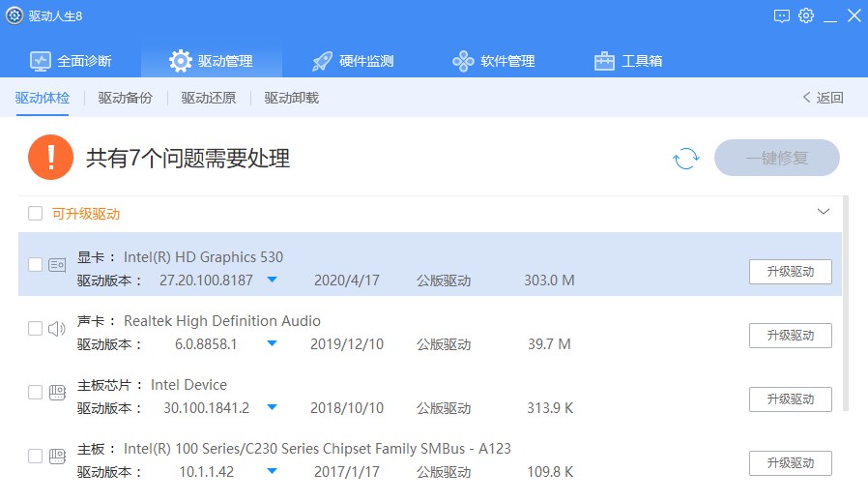Check the 可升级驱动 select-all checkbox
868x502 pixels.
tap(36, 214)
